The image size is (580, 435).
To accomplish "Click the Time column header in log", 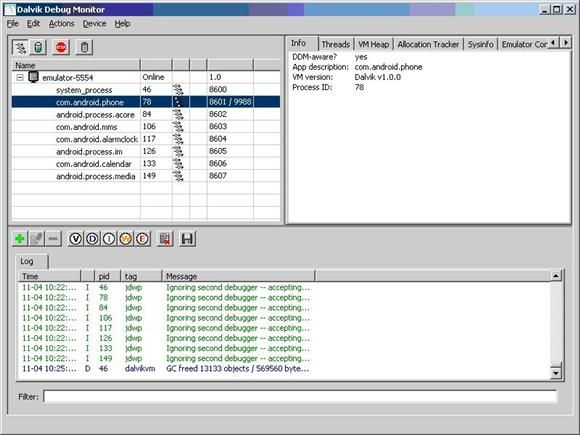I will click(50, 276).
